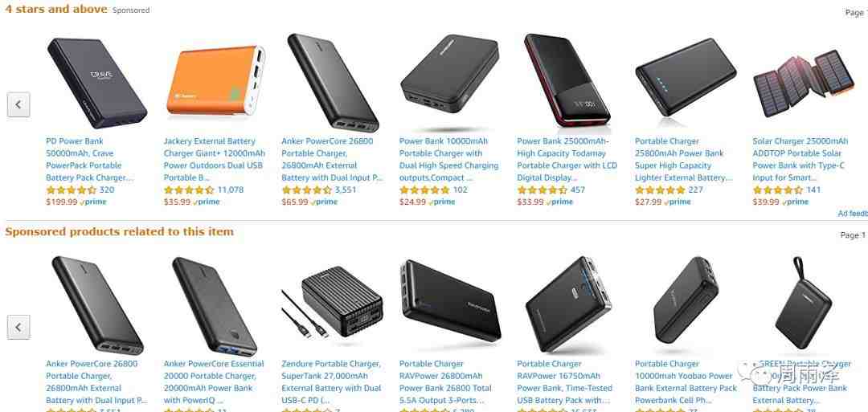
Task: View the 11,078 reviews for Jackery charger
Action: pyautogui.click(x=231, y=190)
